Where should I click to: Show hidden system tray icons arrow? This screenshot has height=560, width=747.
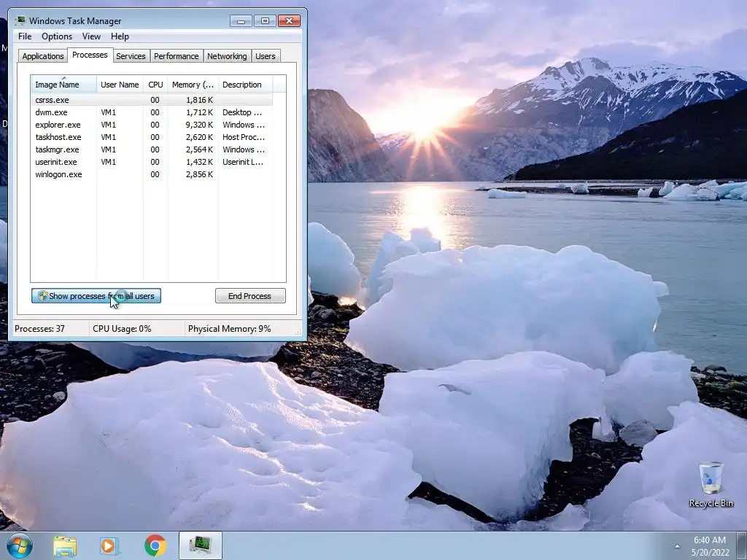[677, 546]
